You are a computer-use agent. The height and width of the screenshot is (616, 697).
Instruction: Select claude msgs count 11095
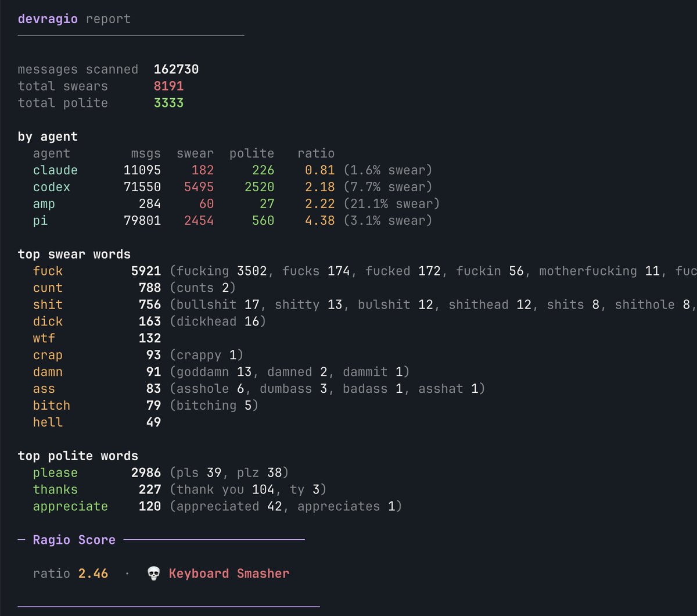point(142,170)
